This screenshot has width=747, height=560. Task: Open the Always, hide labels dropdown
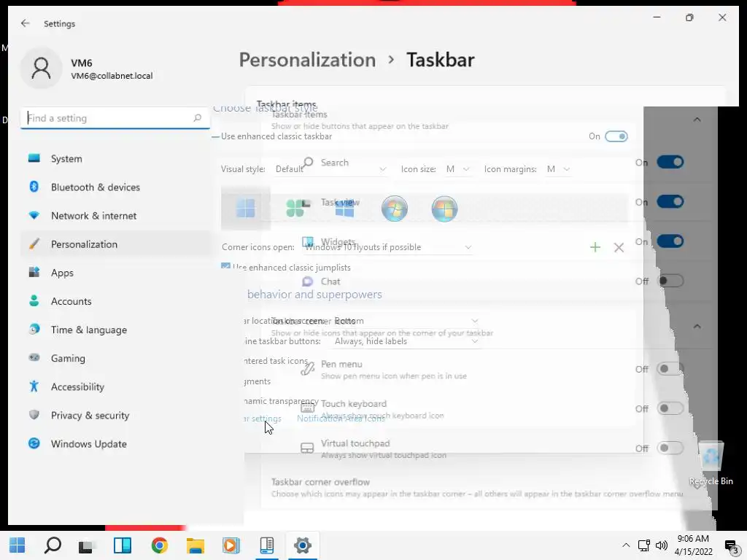click(x=406, y=341)
